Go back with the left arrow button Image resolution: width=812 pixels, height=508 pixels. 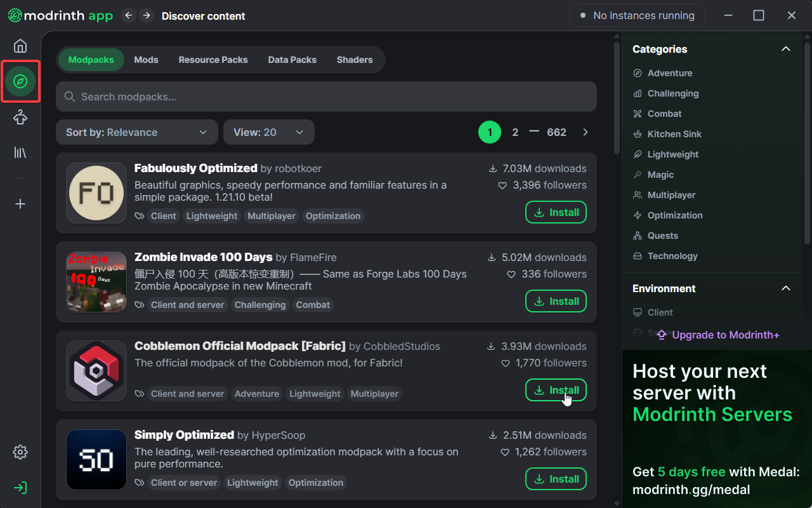point(129,15)
